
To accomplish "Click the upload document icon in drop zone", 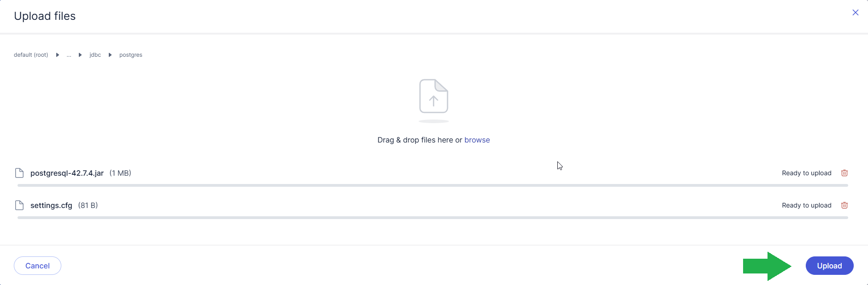I will (x=433, y=96).
